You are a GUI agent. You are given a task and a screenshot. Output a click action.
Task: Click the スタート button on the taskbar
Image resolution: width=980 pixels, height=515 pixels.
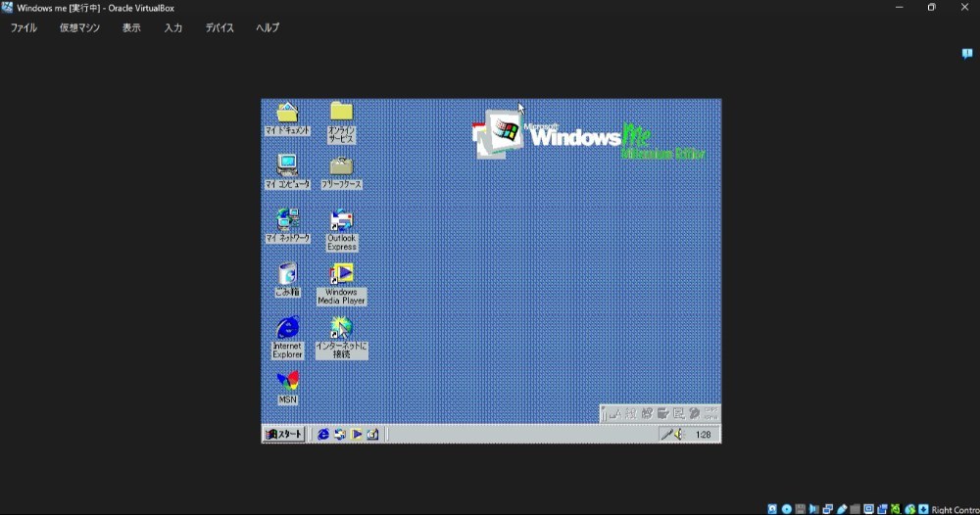(284, 434)
